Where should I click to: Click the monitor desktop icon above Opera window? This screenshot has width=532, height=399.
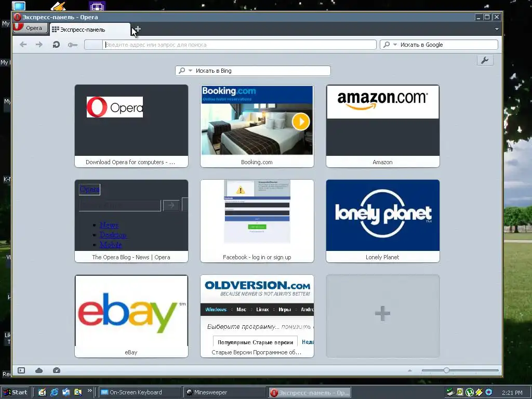19,6
